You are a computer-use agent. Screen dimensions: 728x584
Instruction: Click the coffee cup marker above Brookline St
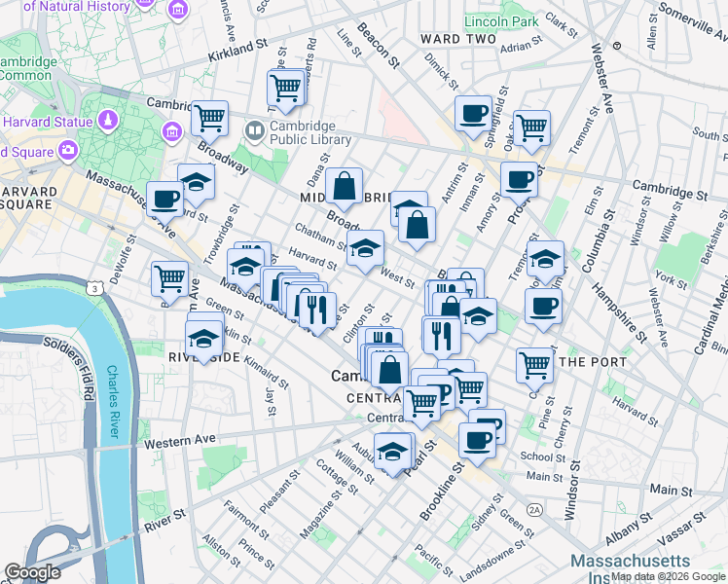point(477,442)
